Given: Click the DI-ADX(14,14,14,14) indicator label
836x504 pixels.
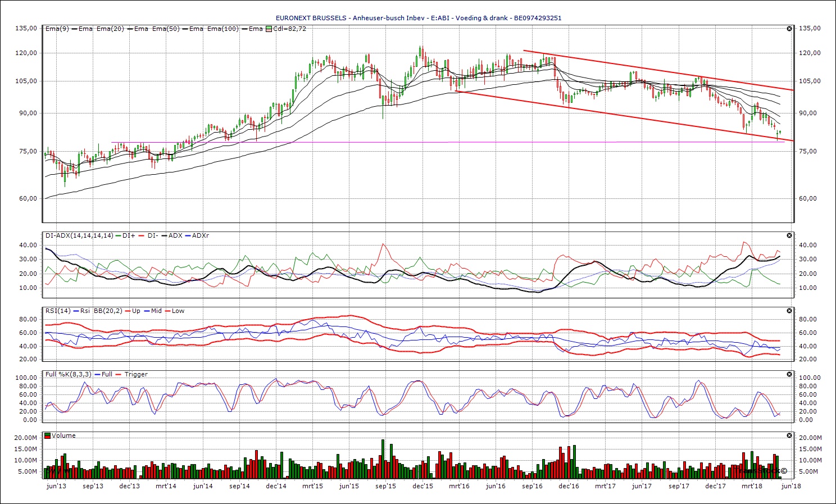Looking at the screenshot, I should 79,235.
